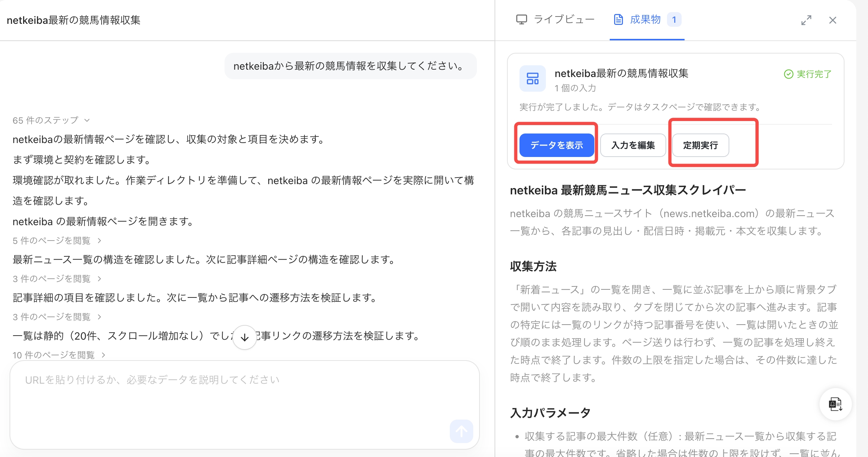Click the scraper task layout icon
The image size is (868, 457).
[x=533, y=78]
